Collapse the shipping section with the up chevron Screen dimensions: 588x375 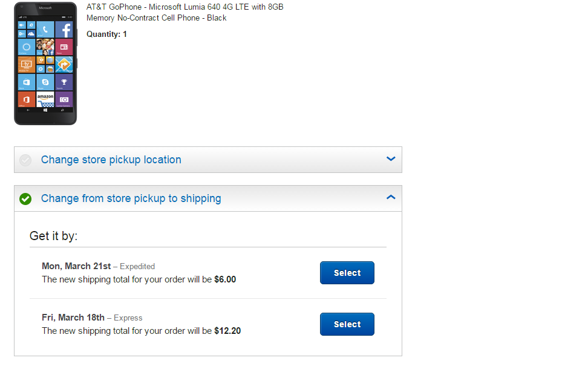(391, 198)
